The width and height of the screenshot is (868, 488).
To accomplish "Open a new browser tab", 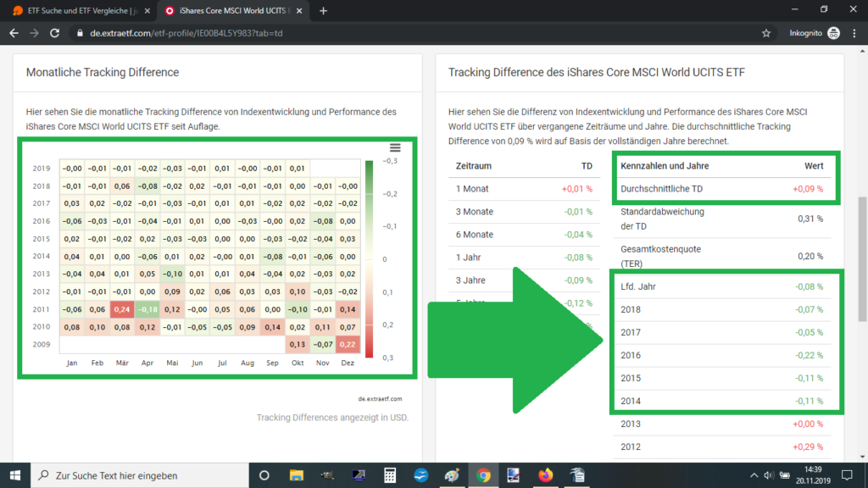I will [323, 10].
